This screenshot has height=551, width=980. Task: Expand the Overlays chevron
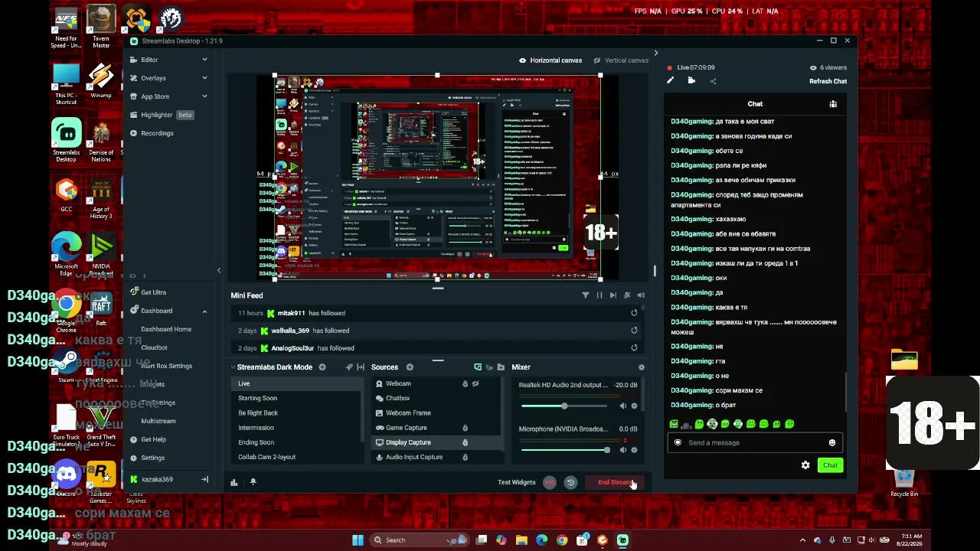tap(204, 78)
